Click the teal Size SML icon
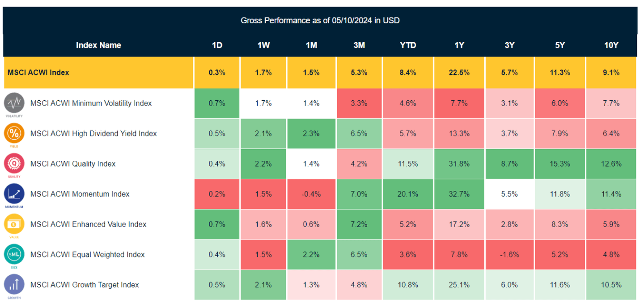Image resolution: width=644 pixels, height=304 pixels. click(14, 254)
